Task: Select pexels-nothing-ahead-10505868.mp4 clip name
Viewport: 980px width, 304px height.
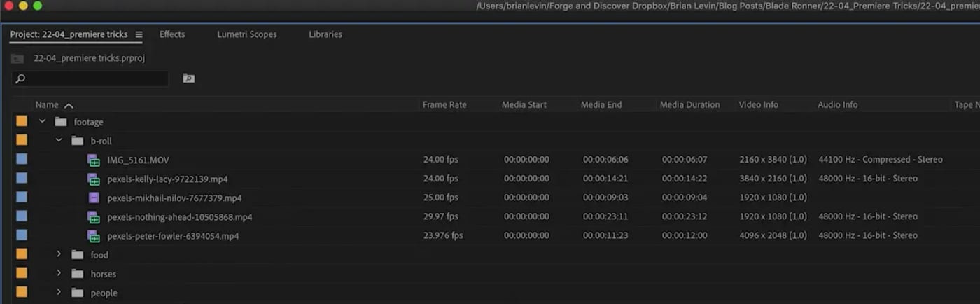Action: click(x=180, y=217)
